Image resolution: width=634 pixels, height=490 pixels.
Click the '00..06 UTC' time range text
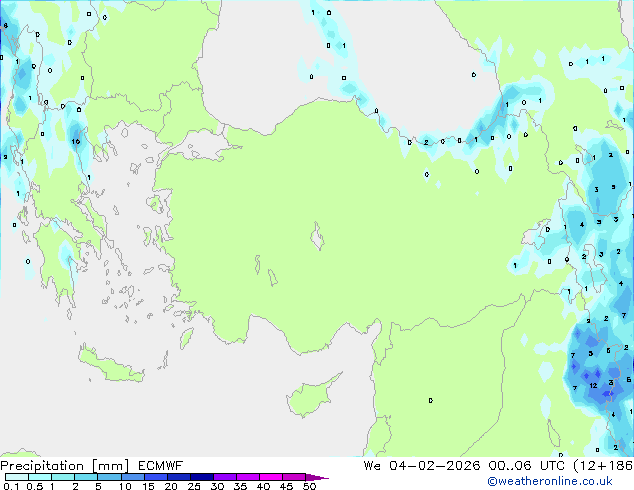(526, 466)
